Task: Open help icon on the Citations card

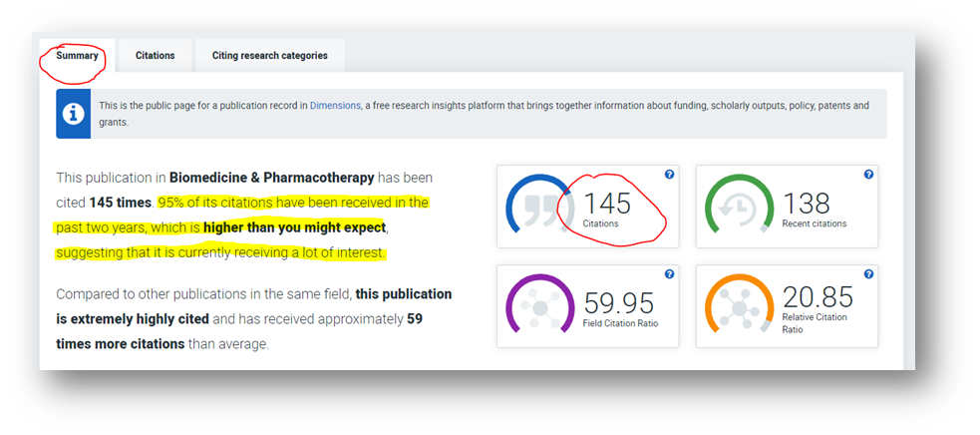Action: pyautogui.click(x=669, y=175)
